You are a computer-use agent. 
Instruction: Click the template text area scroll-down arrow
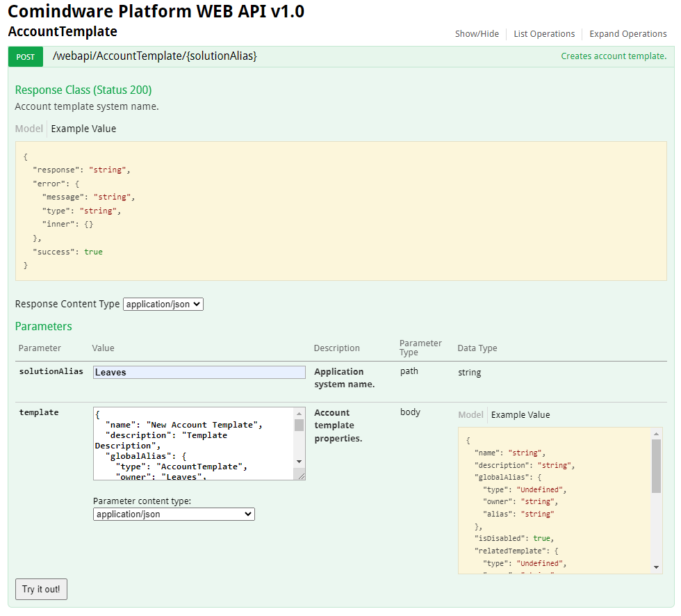pos(300,462)
